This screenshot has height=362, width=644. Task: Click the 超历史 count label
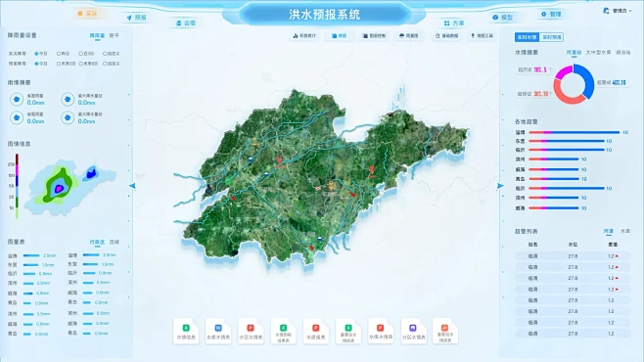(x=535, y=70)
